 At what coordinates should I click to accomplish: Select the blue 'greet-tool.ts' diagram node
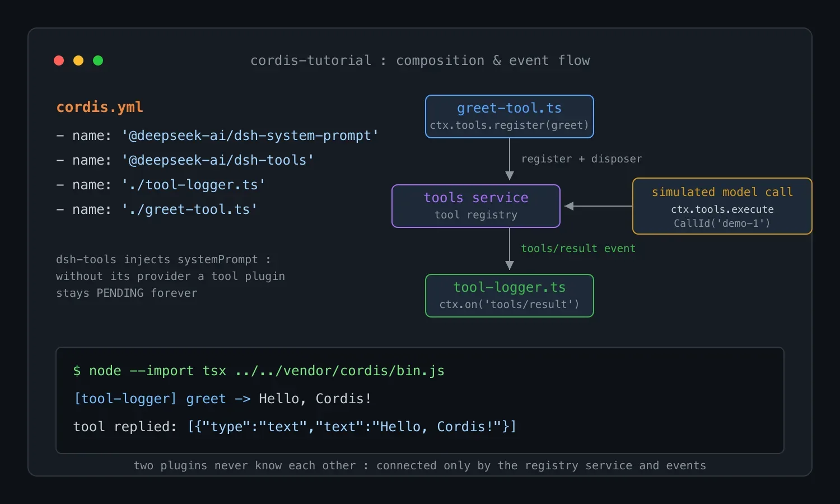coord(510,116)
